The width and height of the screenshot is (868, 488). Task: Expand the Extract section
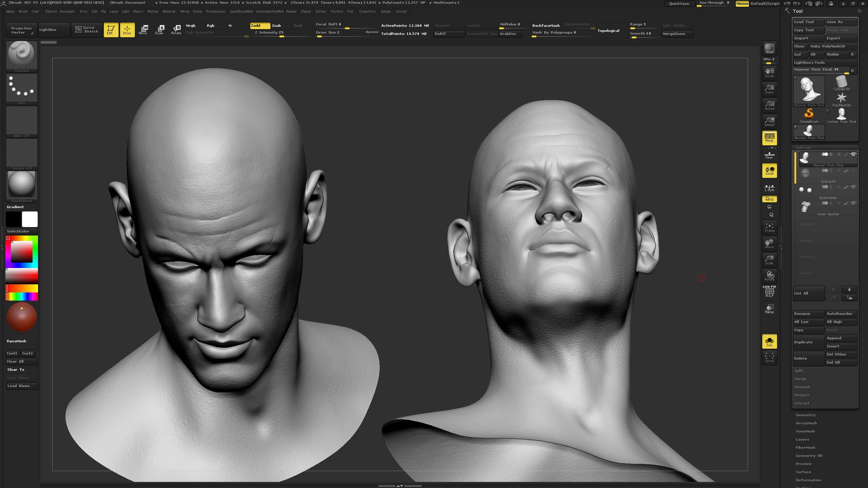802,403
